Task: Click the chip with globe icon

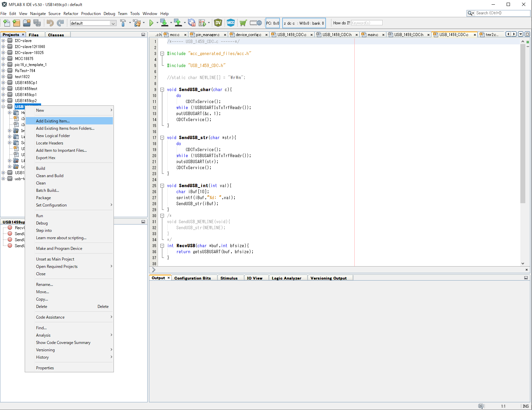Action: pyautogui.click(x=256, y=23)
